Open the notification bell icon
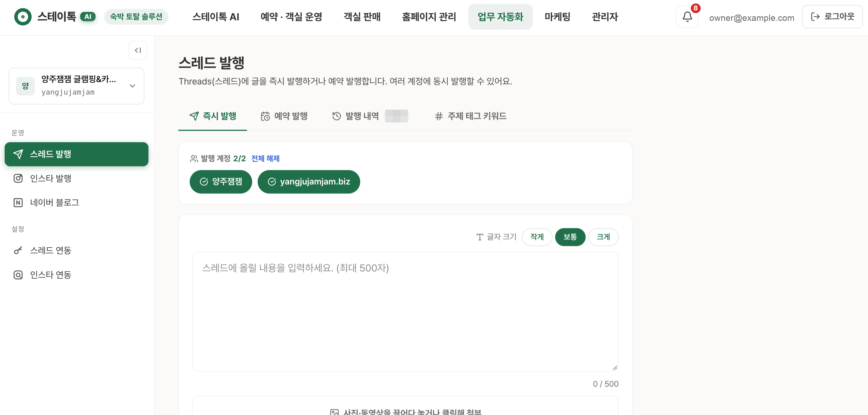868x415 pixels. 687,17
